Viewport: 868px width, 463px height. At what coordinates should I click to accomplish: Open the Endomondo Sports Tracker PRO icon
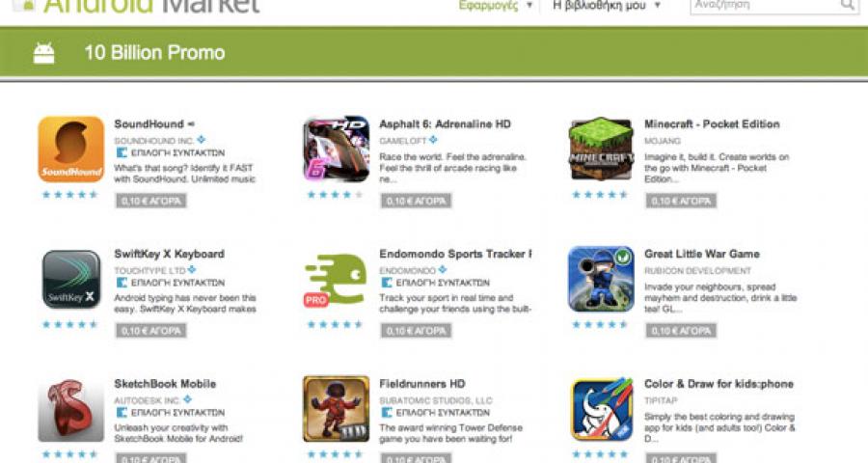[x=336, y=280]
